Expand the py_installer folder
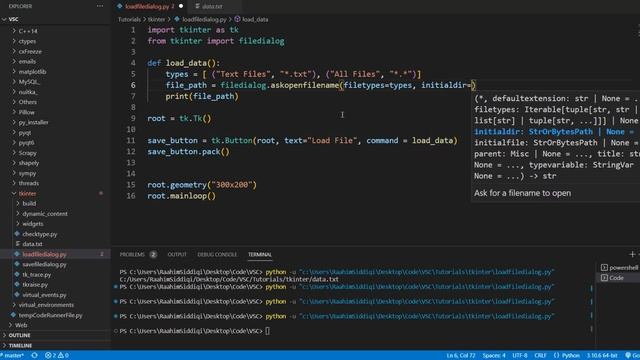This screenshot has height=360, width=640. pyautogui.click(x=33, y=122)
